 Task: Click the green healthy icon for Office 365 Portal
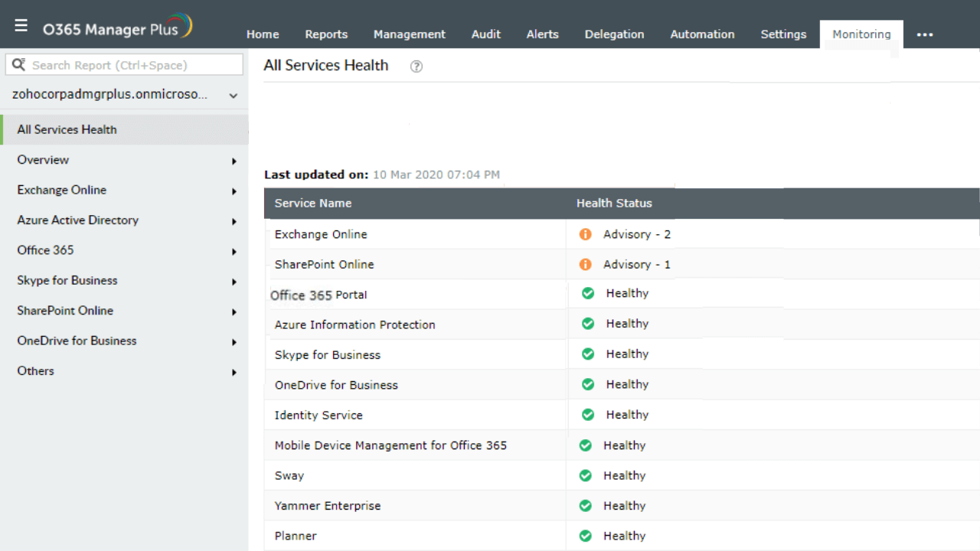point(588,293)
